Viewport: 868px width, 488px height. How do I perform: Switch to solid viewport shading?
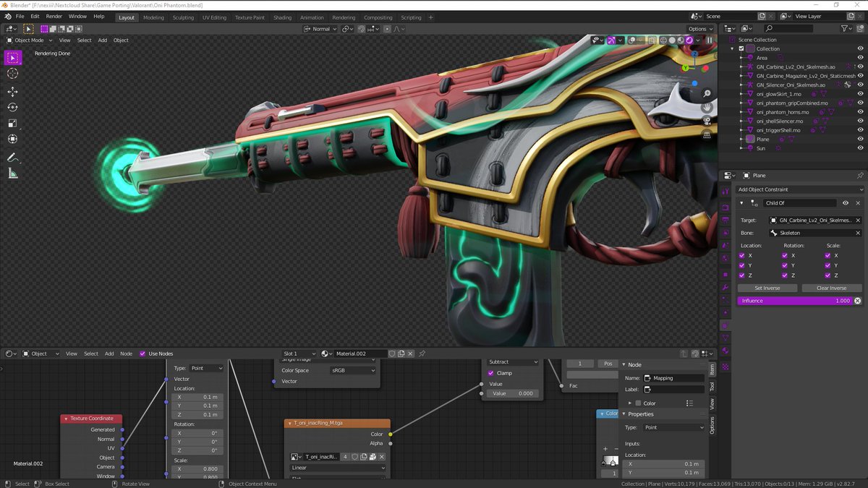click(672, 40)
